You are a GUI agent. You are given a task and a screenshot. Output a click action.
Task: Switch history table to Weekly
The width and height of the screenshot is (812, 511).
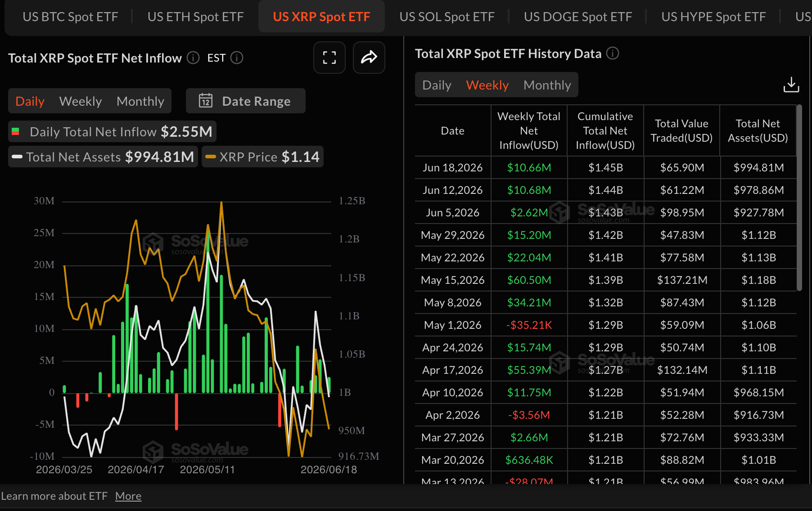click(487, 85)
